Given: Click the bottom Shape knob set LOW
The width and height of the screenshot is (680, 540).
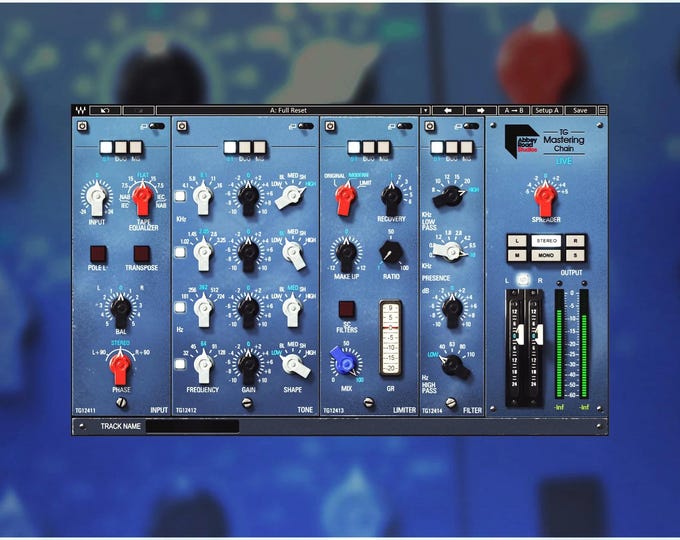Looking at the screenshot, I should [x=296, y=366].
